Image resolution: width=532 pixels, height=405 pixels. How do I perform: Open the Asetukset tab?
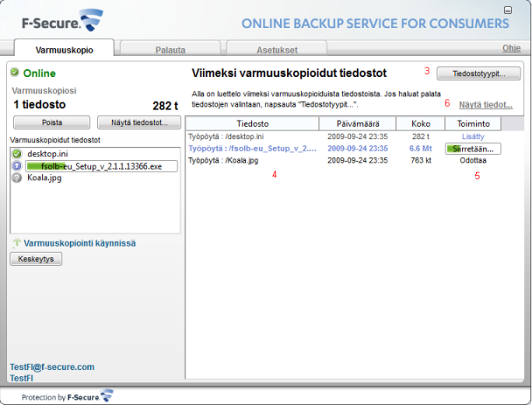click(276, 50)
